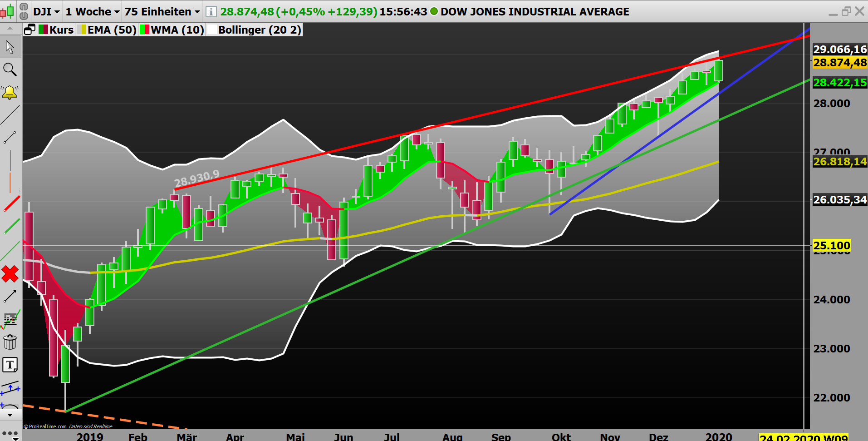Open the price alert bell tool

[x=10, y=92]
